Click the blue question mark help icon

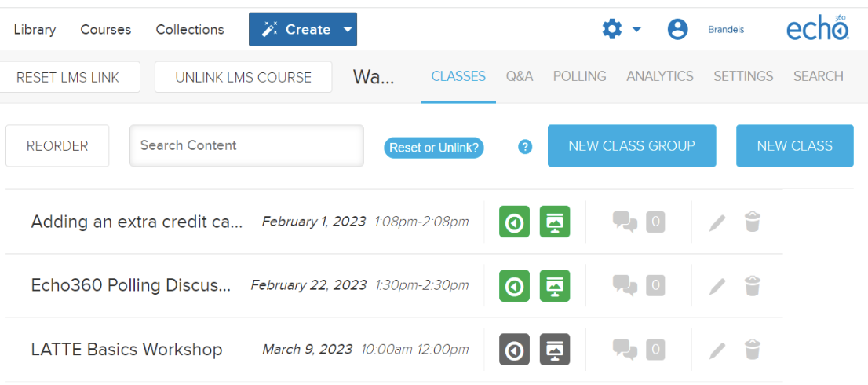(525, 147)
